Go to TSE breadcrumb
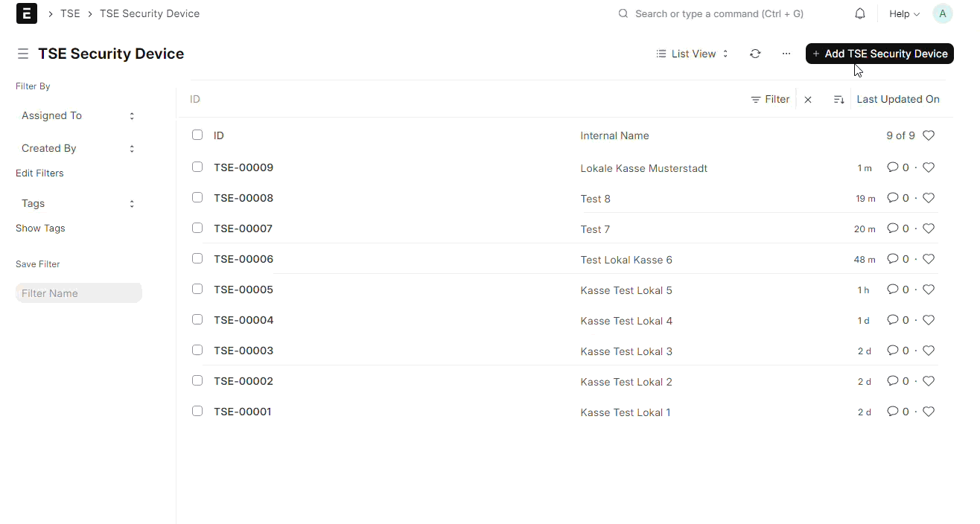The height and width of the screenshot is (524, 980). pos(70,13)
